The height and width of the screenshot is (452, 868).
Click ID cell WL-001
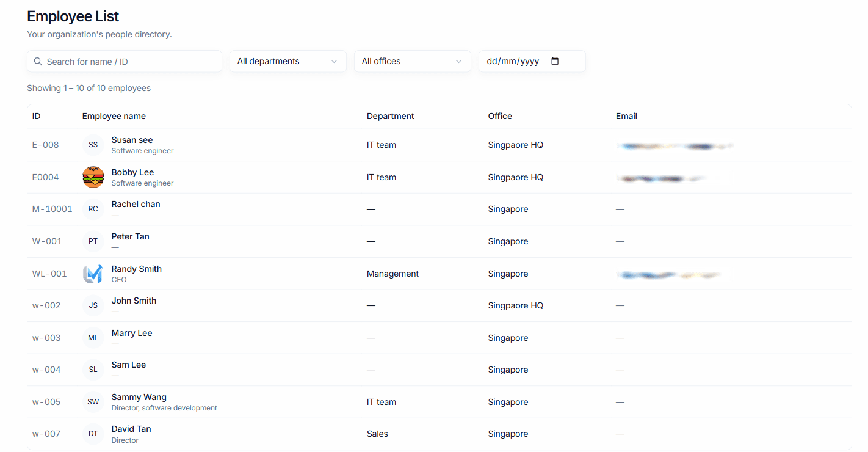49,274
